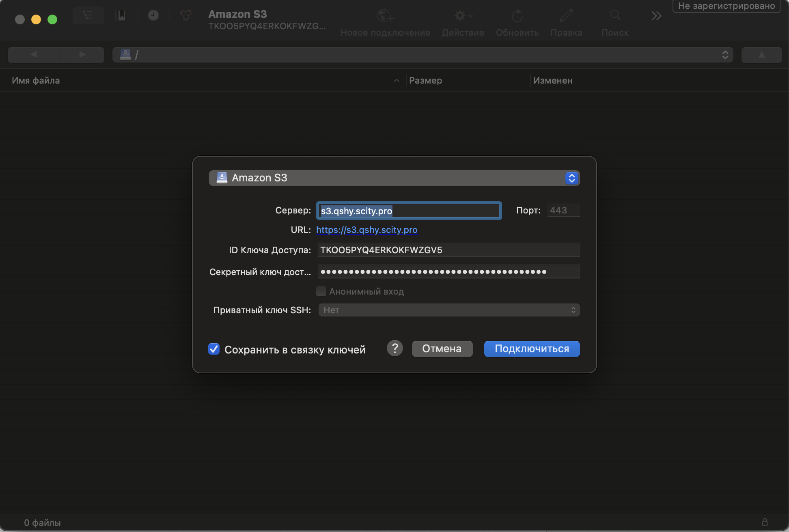Click the Правка pencil icon
The image size is (789, 532).
point(566,16)
